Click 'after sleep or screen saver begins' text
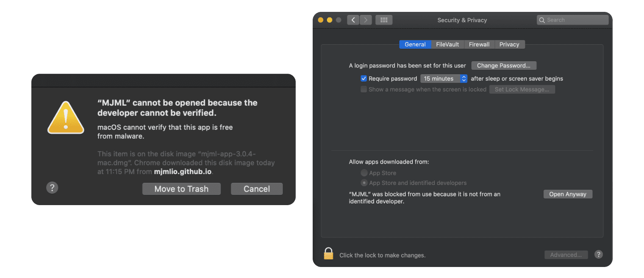This screenshot has width=644, height=278. click(517, 78)
